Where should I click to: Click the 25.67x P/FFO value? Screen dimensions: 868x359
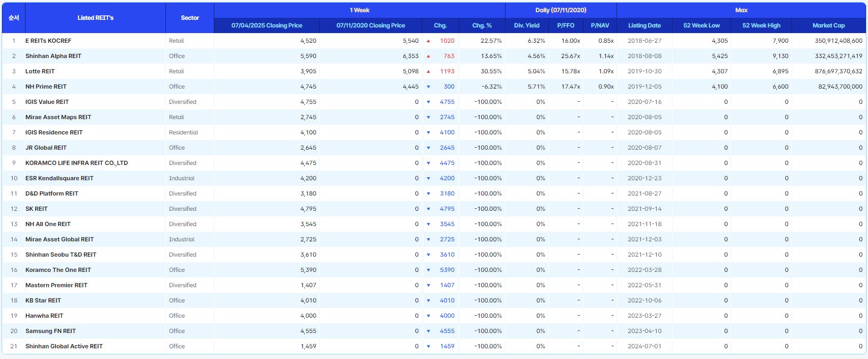[x=571, y=56]
